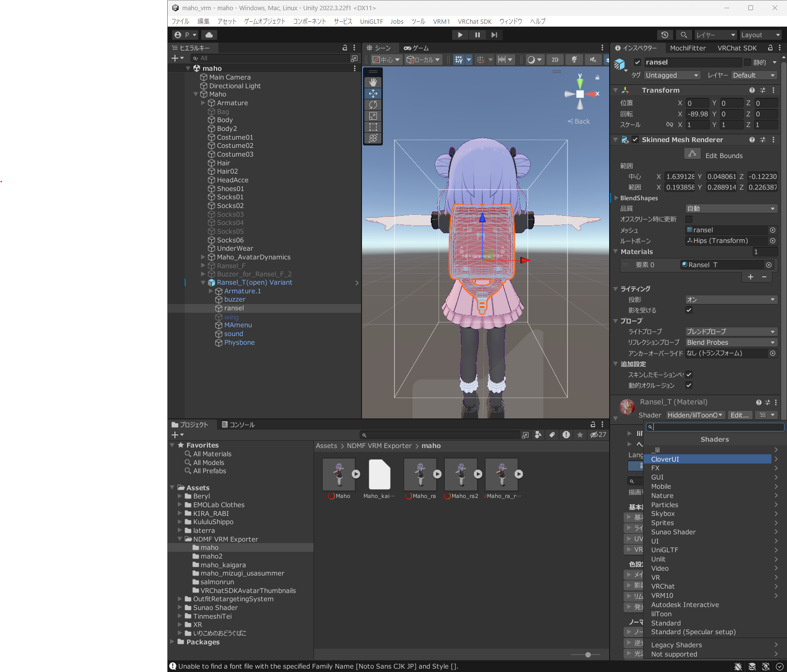
Task: Open the Tag dropdown showing Untagged
Action: [672, 75]
